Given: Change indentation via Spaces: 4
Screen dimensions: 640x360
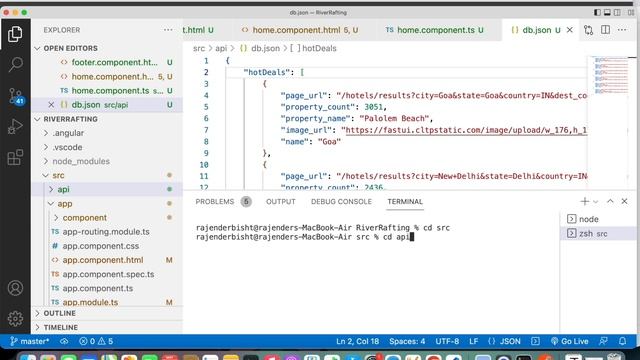Looking at the screenshot, I should point(407,341).
